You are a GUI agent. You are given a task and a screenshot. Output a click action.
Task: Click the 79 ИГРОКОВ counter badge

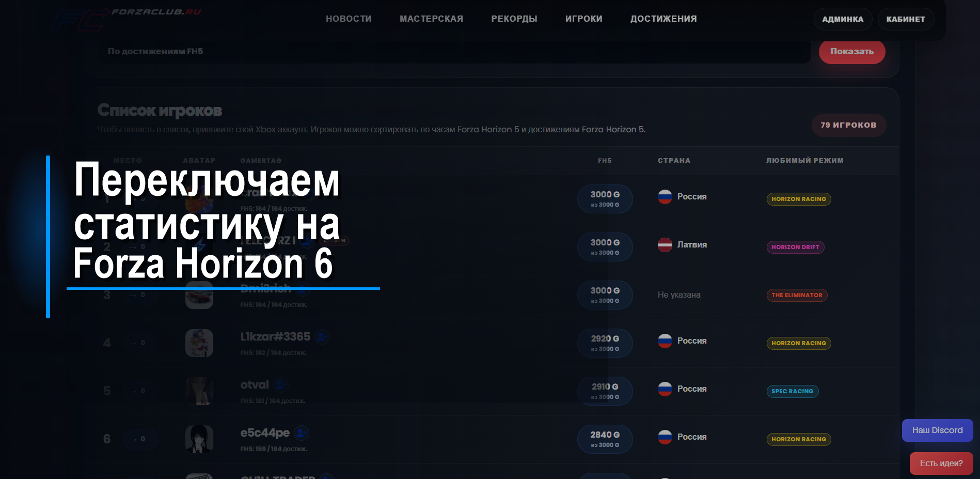(x=849, y=125)
